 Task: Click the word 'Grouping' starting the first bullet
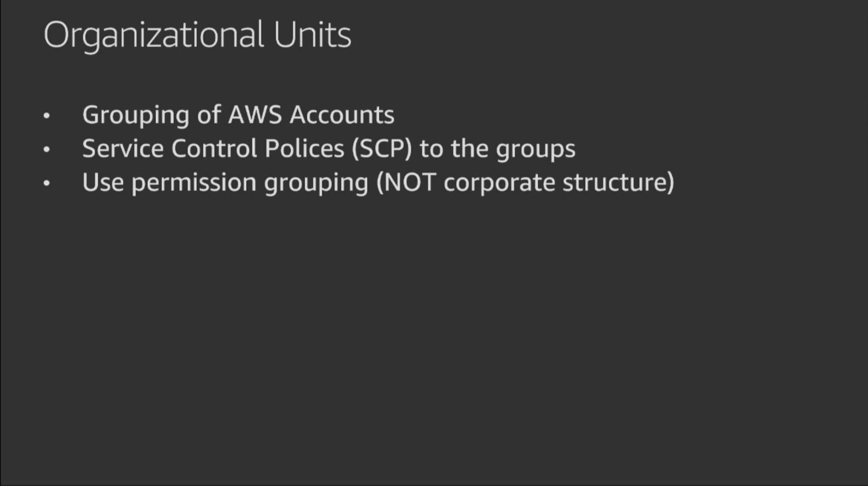click(x=136, y=116)
